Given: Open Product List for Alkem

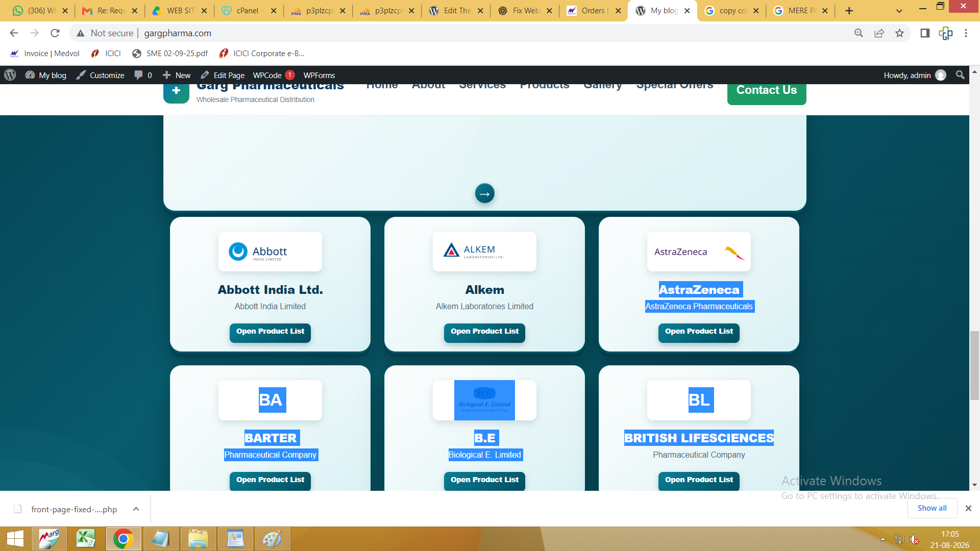Looking at the screenshot, I should [x=484, y=332].
